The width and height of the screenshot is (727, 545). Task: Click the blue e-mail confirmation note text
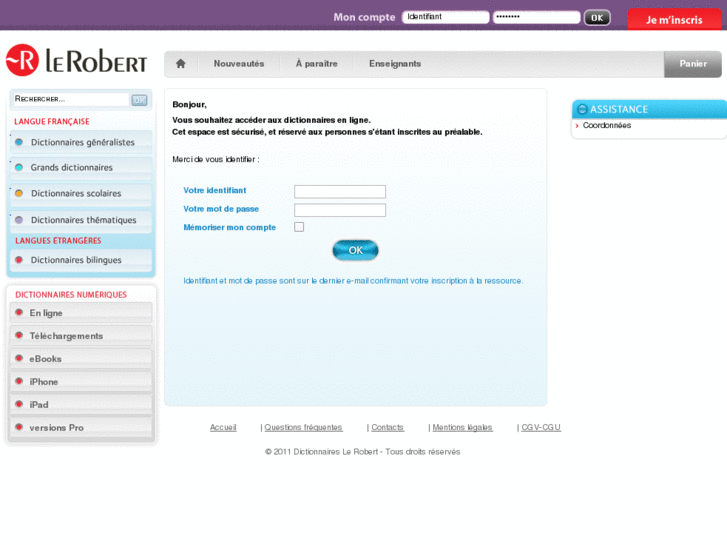coord(353,281)
